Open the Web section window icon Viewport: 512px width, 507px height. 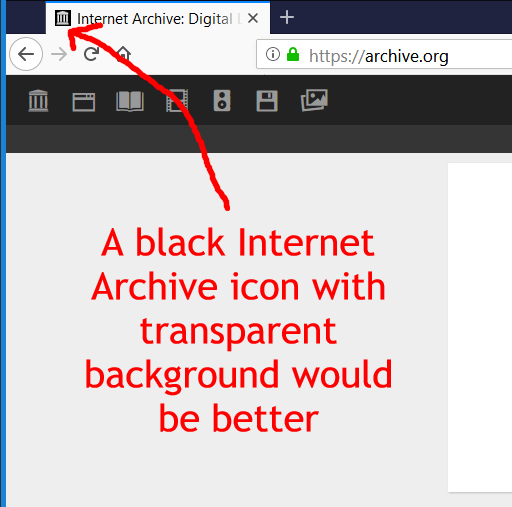pos(84,102)
